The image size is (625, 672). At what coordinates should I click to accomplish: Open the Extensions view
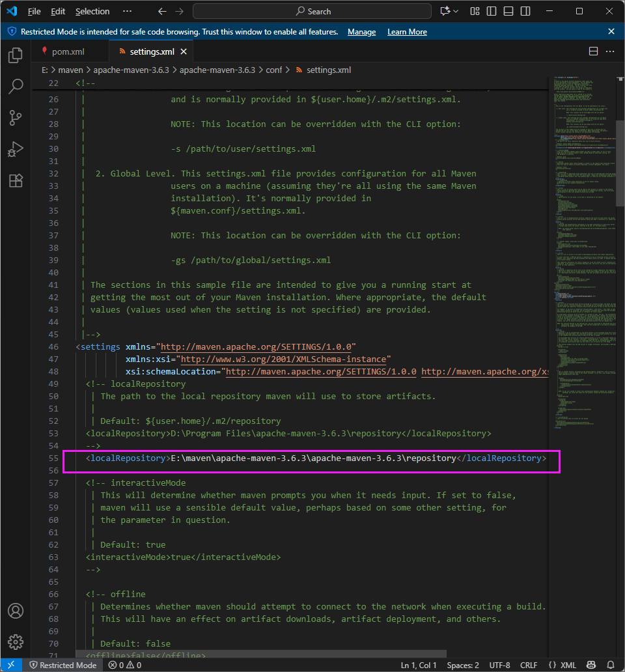pos(16,180)
